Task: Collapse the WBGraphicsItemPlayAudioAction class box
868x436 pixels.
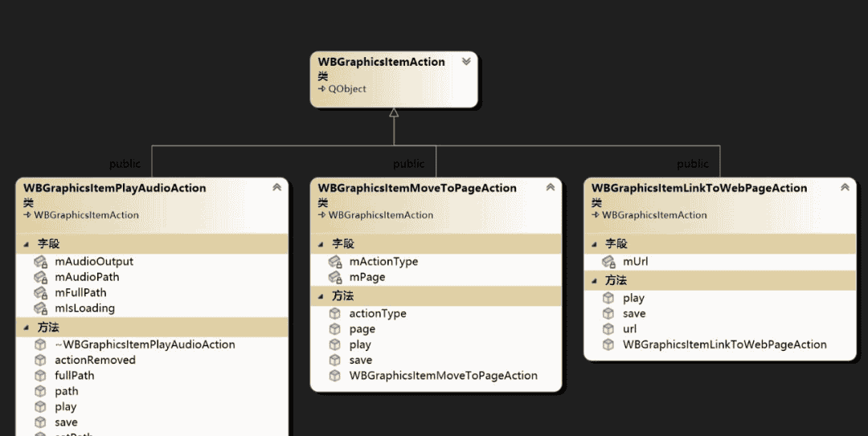Action: [x=276, y=188]
